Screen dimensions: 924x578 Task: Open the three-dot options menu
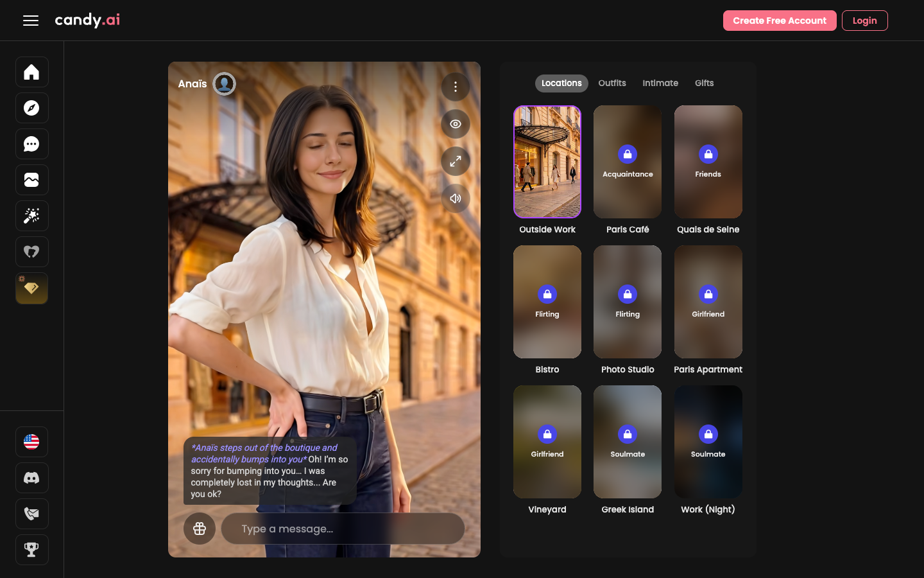(456, 87)
